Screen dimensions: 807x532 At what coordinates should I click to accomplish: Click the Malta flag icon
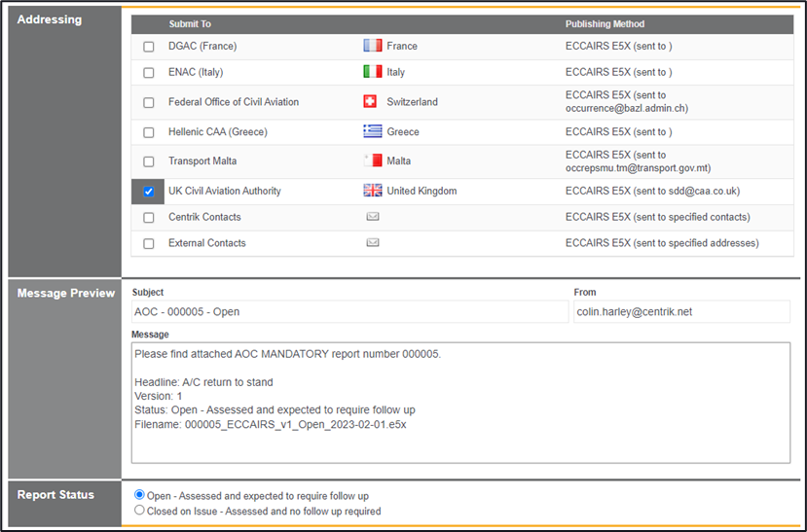tap(372, 161)
